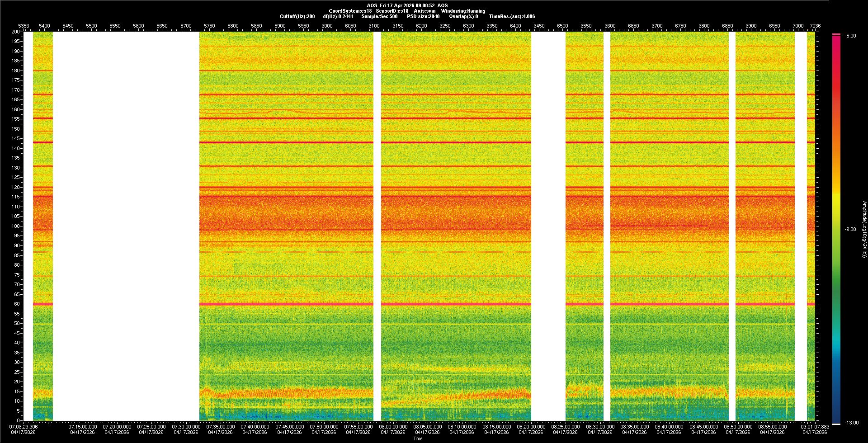868x443 pixels.
Task: Select the start timestamp 07:06:26.606
Action: pyautogui.click(x=24, y=427)
